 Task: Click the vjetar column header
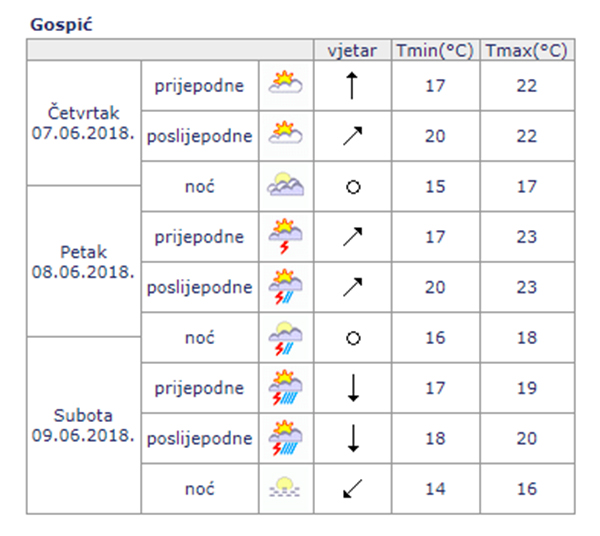351,50
